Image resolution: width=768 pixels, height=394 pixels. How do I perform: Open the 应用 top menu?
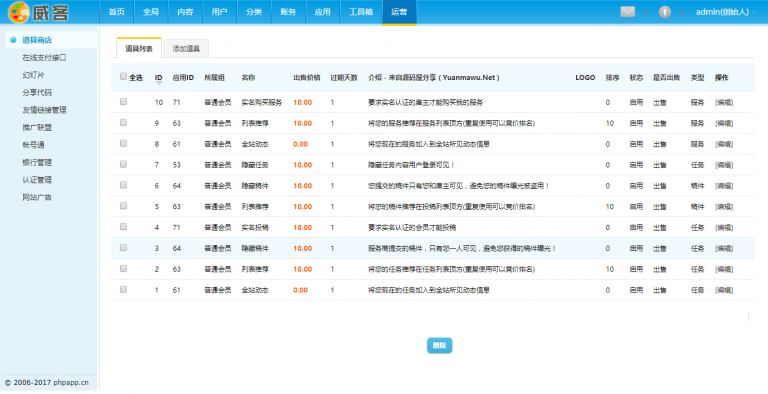click(322, 12)
